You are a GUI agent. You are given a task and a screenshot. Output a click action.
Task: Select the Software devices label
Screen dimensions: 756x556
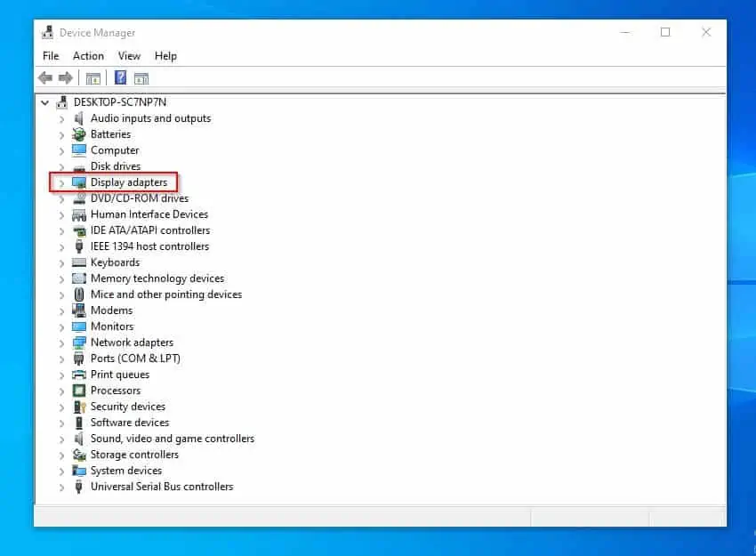tap(130, 423)
